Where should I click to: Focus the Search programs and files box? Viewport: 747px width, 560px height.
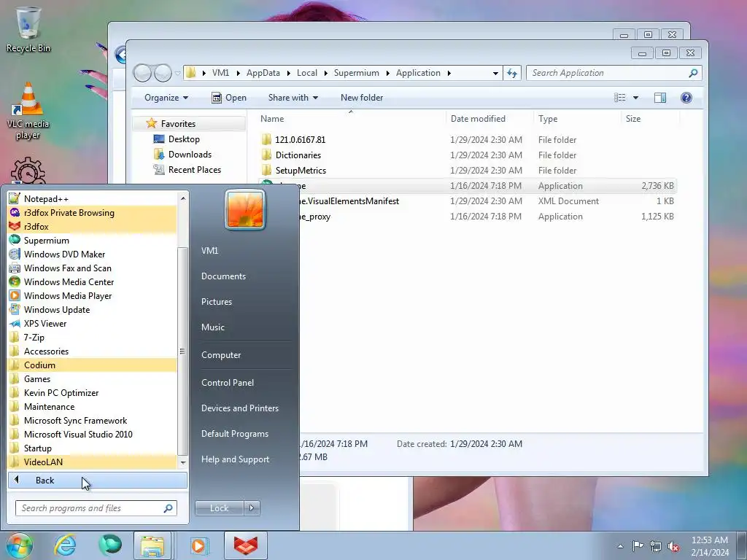pos(96,508)
